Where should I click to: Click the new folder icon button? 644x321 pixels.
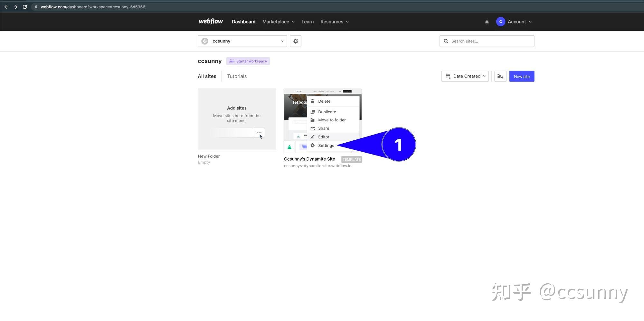click(500, 76)
